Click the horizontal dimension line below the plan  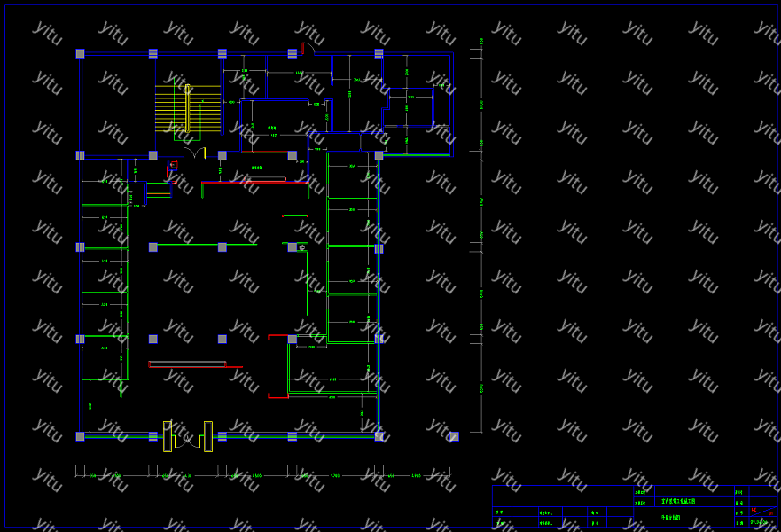[x=266, y=475]
